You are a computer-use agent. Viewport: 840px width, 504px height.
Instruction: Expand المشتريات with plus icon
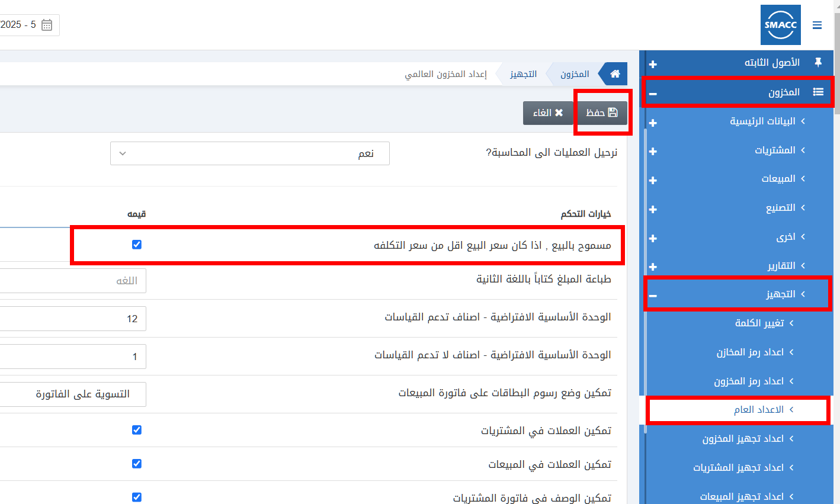click(653, 152)
